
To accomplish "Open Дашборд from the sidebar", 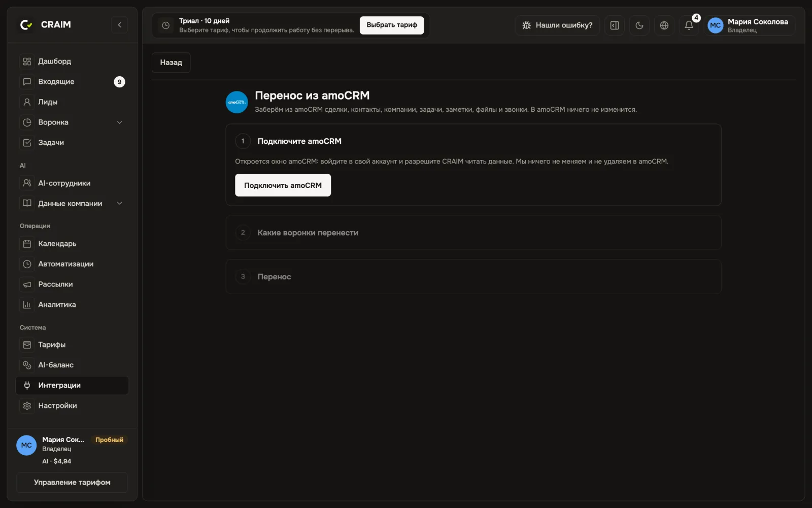I will coord(72,61).
